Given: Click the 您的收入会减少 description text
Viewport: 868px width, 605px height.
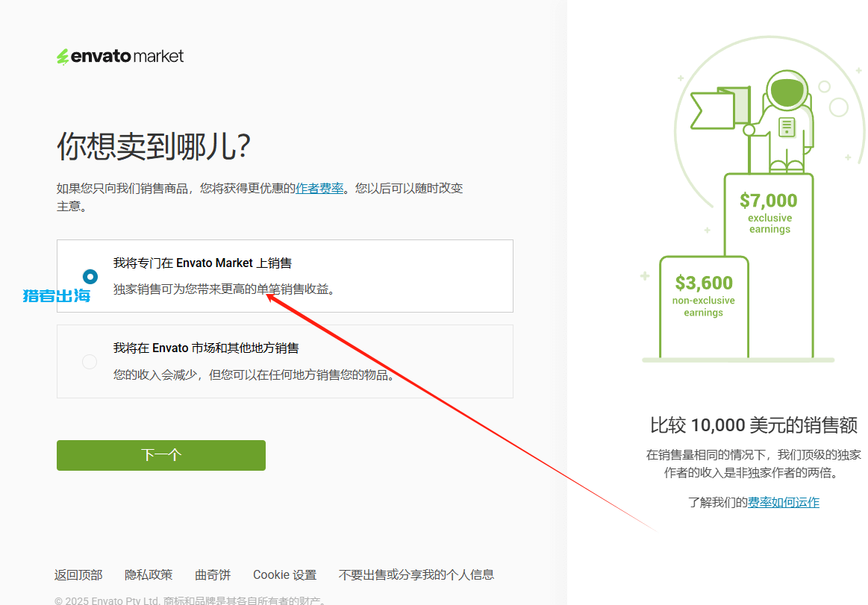Looking at the screenshot, I should 255,374.
